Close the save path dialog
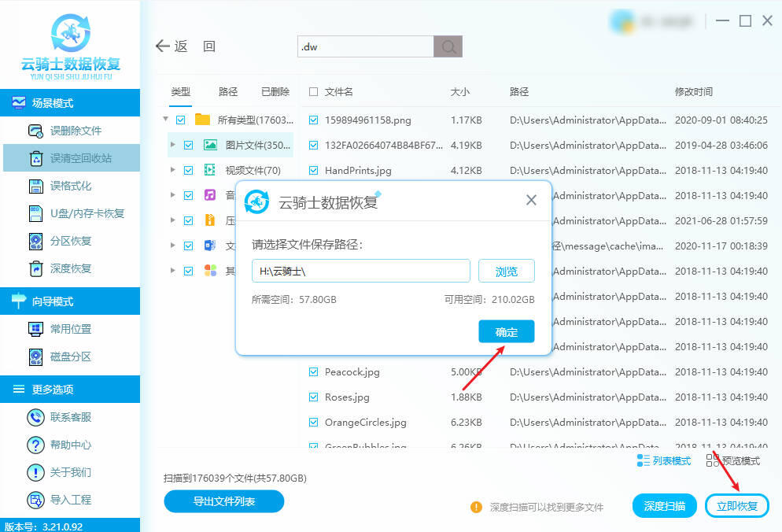Image resolution: width=782 pixels, height=532 pixels. (x=531, y=200)
